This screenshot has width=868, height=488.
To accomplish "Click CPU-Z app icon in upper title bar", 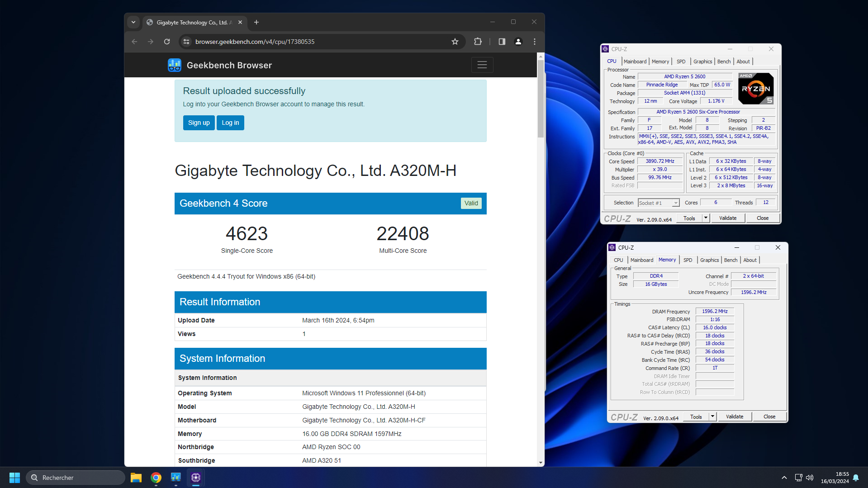I will click(x=606, y=49).
